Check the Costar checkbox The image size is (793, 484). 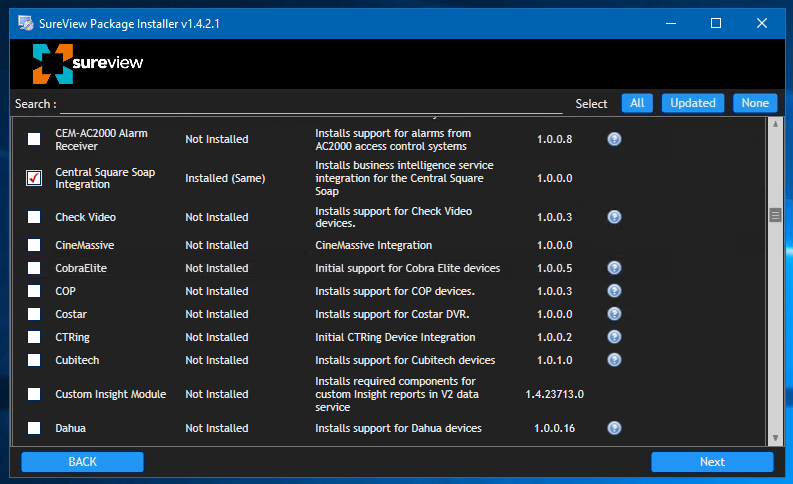[34, 314]
